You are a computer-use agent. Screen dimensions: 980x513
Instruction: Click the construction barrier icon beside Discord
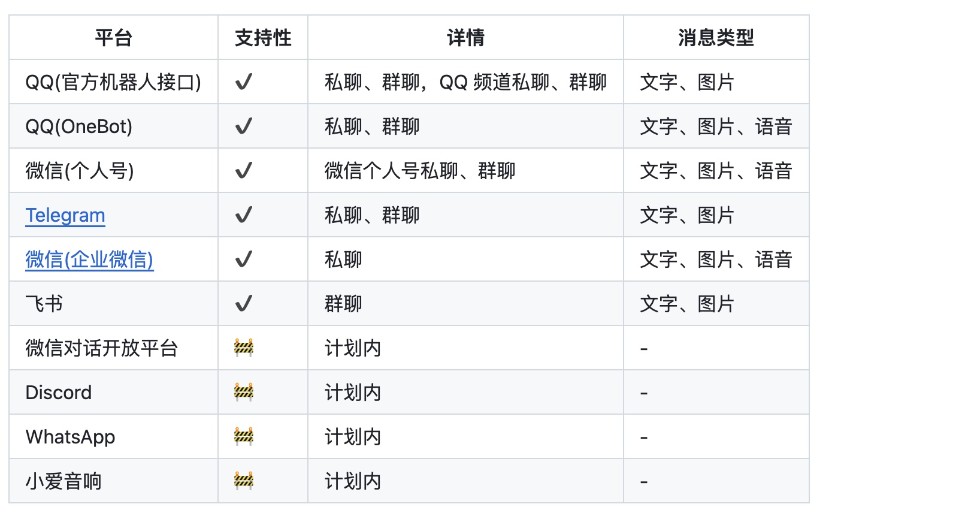pyautogui.click(x=244, y=393)
